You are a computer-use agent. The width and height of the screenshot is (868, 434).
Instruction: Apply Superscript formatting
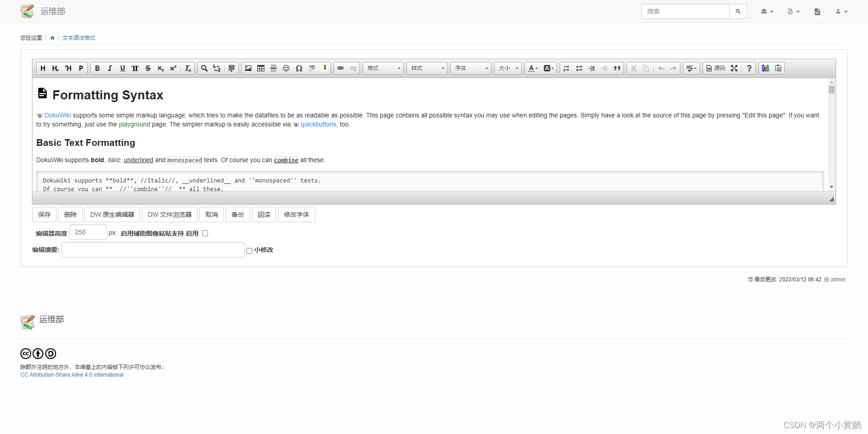(173, 68)
